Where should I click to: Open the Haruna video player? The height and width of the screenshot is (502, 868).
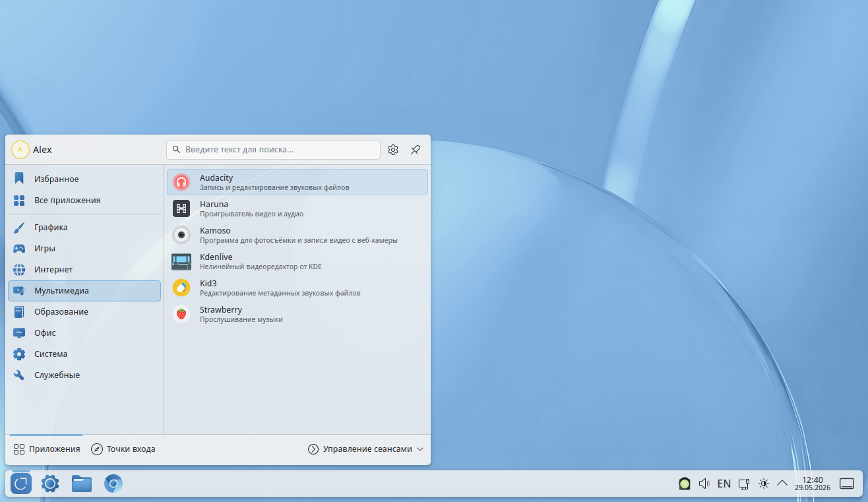pyautogui.click(x=297, y=208)
